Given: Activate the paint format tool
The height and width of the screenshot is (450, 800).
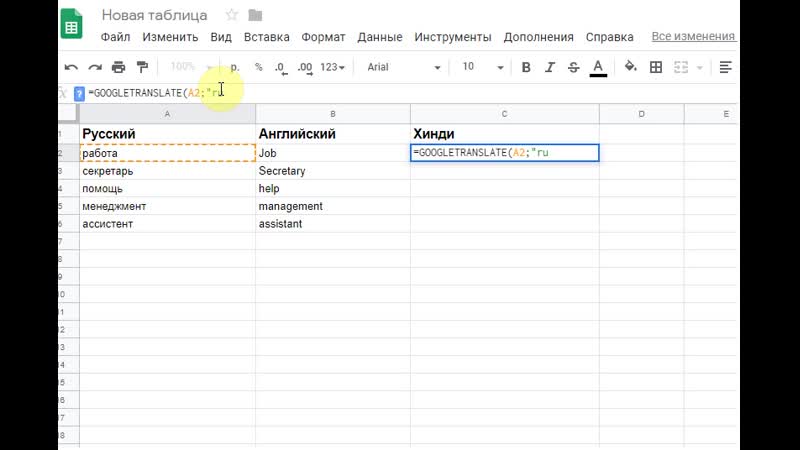Looking at the screenshot, I should pyautogui.click(x=142, y=67).
